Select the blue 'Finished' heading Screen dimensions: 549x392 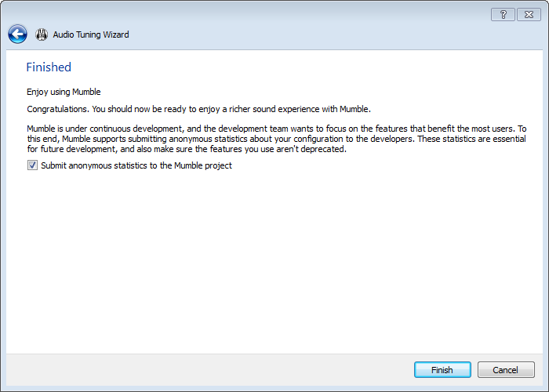pos(49,67)
